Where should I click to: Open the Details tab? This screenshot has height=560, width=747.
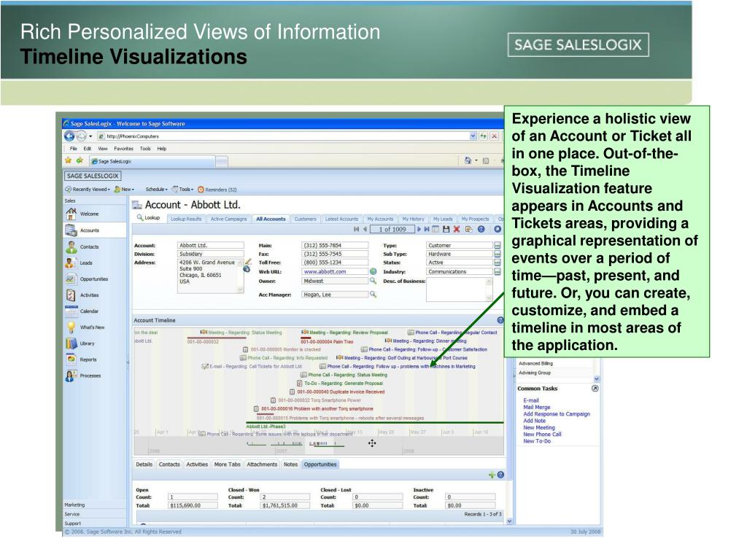tap(144, 464)
